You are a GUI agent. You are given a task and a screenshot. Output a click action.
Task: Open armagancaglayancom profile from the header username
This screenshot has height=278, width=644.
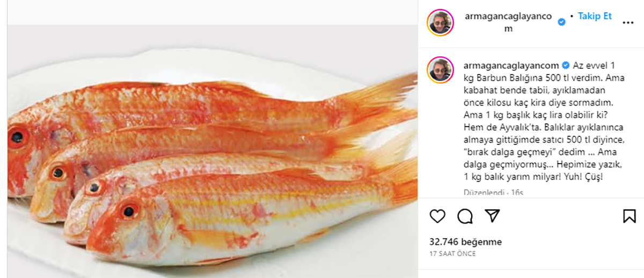[x=508, y=17]
